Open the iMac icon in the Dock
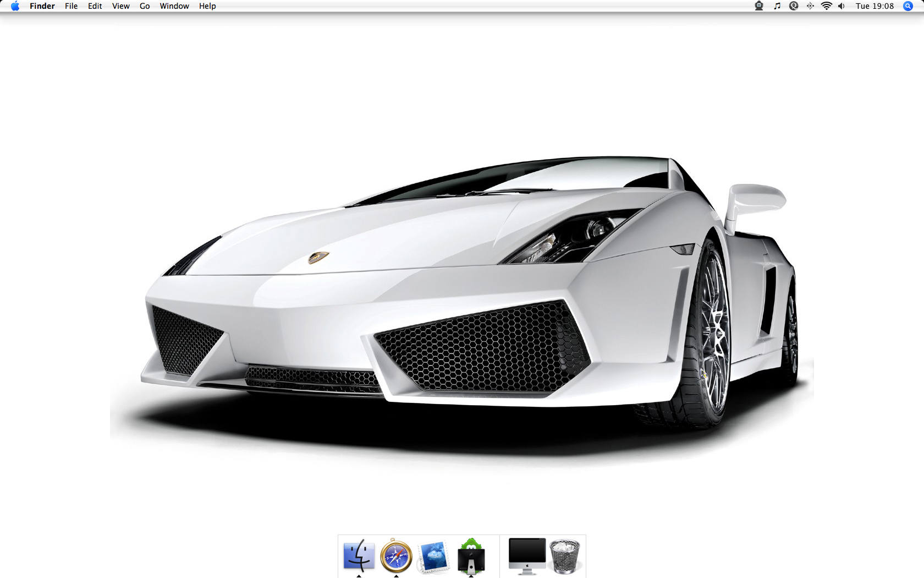The image size is (924, 578). click(527, 556)
